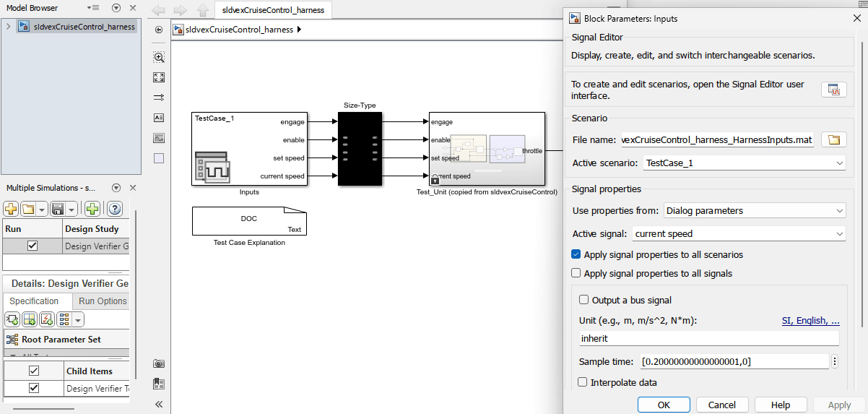Open the Use properties from dropdown
Viewport: 868px width, 414px height.
click(x=755, y=211)
